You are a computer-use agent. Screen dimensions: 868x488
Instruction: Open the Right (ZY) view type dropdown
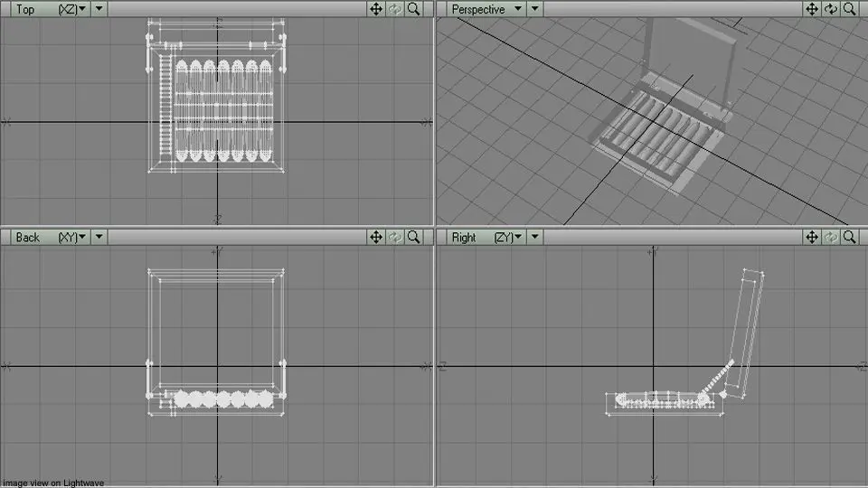click(x=486, y=237)
